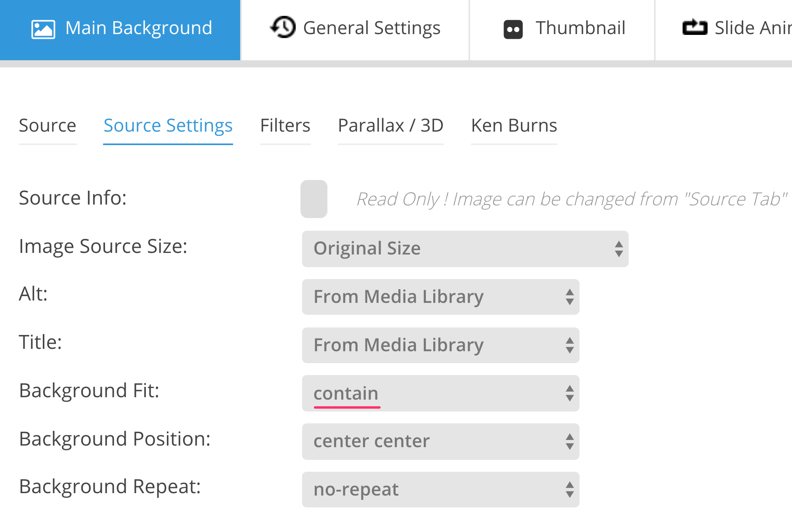Select the Source Settings sub-tab
The image size is (792, 532).
click(x=168, y=126)
